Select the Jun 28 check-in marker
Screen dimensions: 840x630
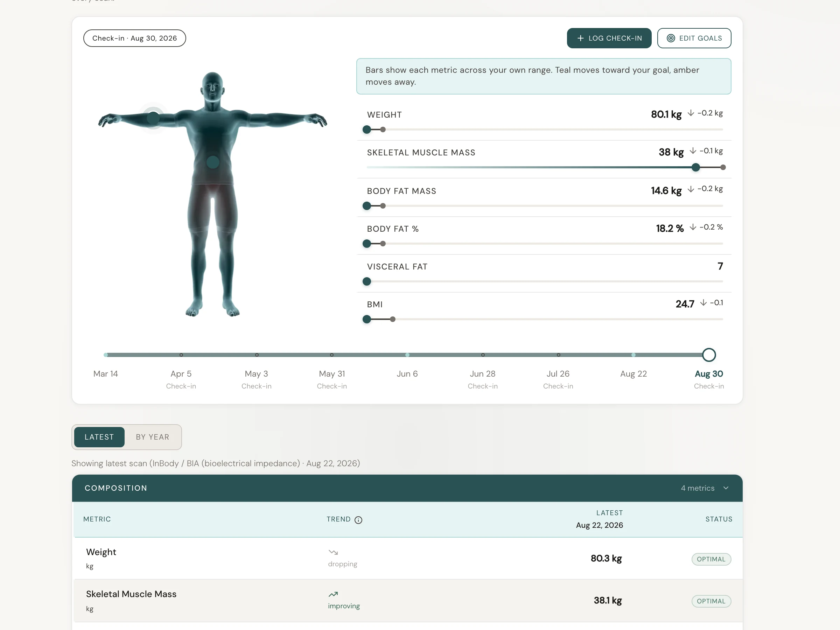point(483,355)
